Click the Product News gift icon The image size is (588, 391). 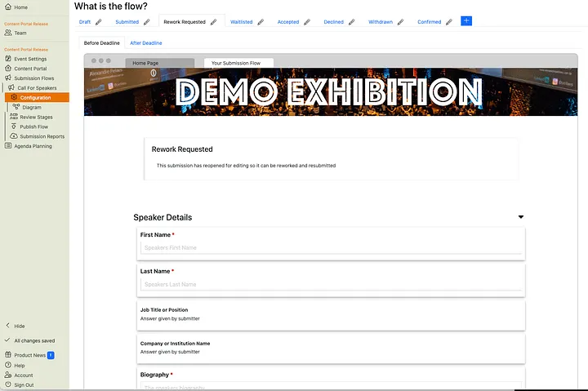pos(8,354)
